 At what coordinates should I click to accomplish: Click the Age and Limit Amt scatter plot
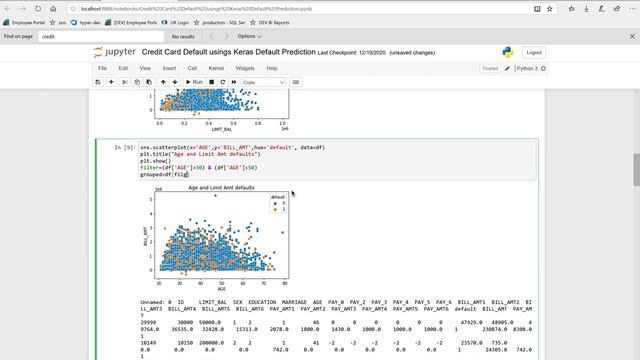click(x=222, y=235)
